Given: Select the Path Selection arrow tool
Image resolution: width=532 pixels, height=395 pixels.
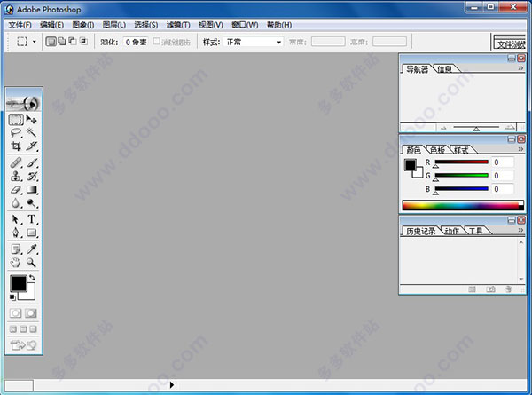Looking at the screenshot, I should (16, 219).
